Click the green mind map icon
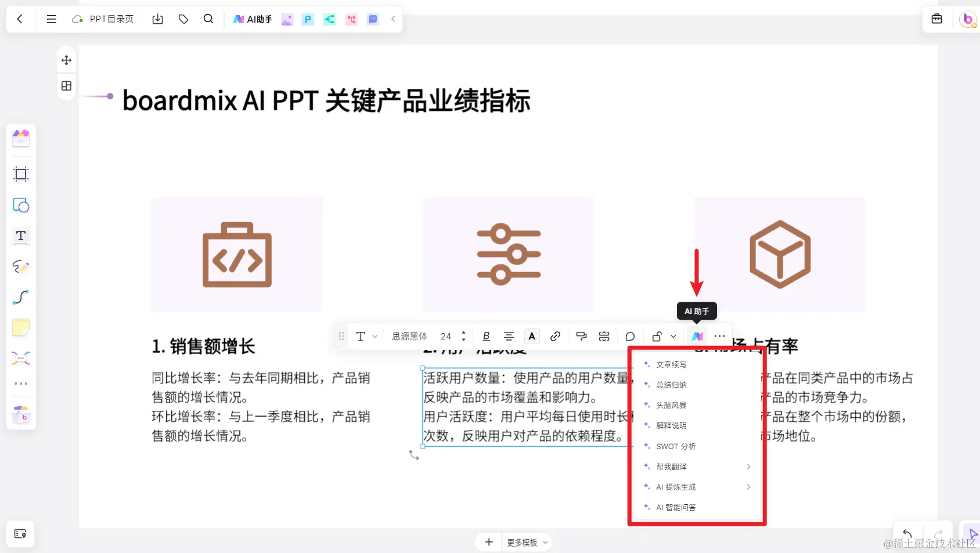This screenshot has width=980, height=553. 330,19
